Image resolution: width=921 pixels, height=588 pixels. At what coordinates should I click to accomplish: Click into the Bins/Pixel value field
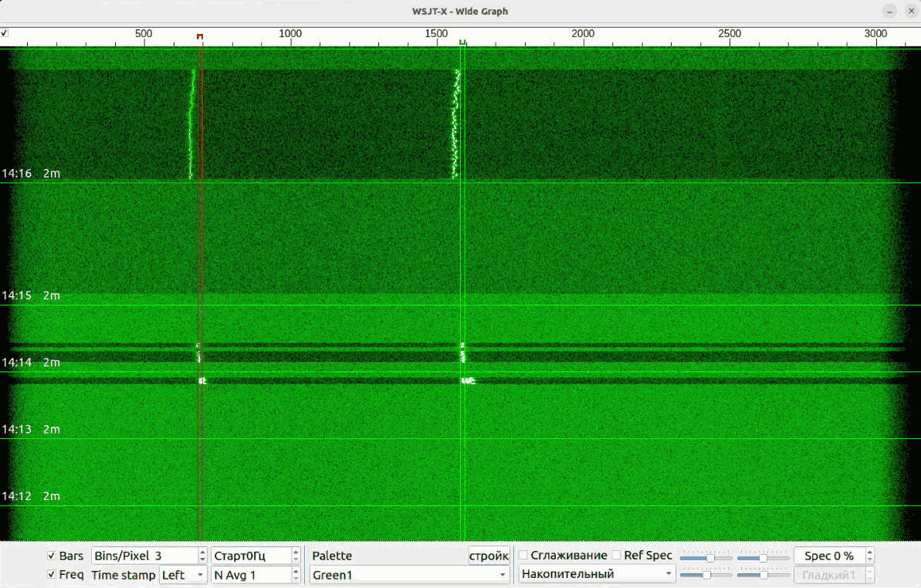(x=144, y=556)
